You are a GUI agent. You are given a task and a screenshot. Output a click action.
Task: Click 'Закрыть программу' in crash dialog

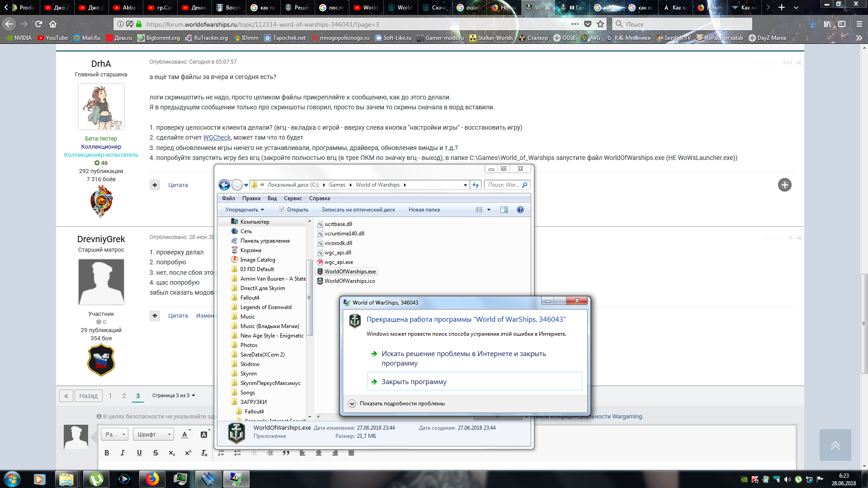click(414, 382)
